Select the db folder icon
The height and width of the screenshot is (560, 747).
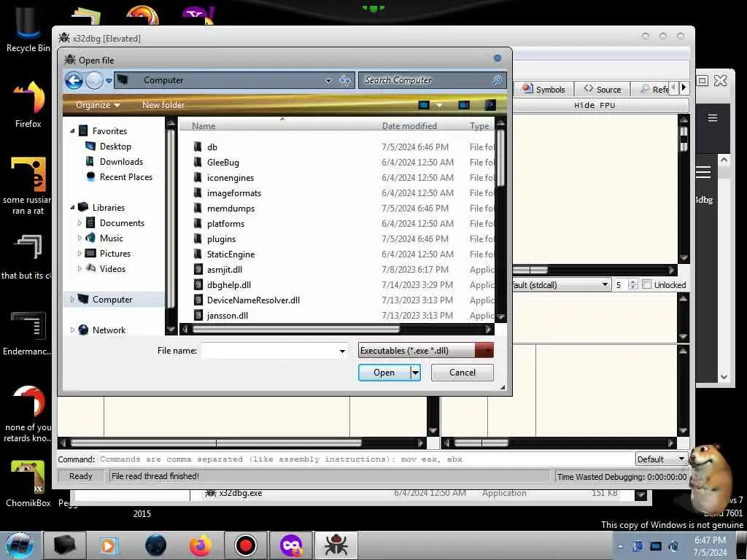pyautogui.click(x=198, y=147)
